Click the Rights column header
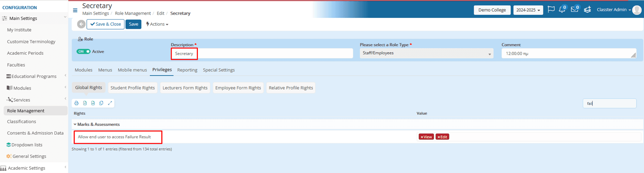The image size is (644, 173). click(x=79, y=113)
